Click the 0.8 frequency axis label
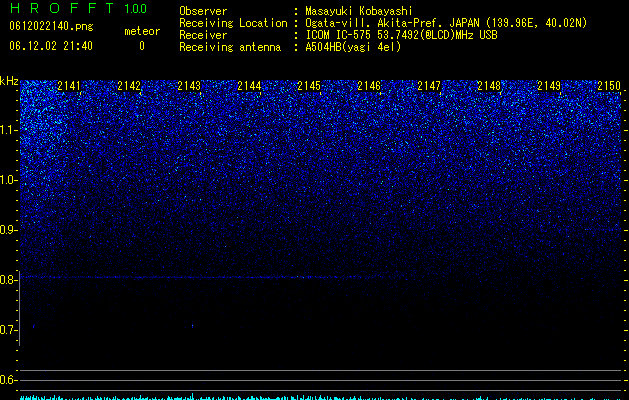629x400 pixels. coord(8,280)
